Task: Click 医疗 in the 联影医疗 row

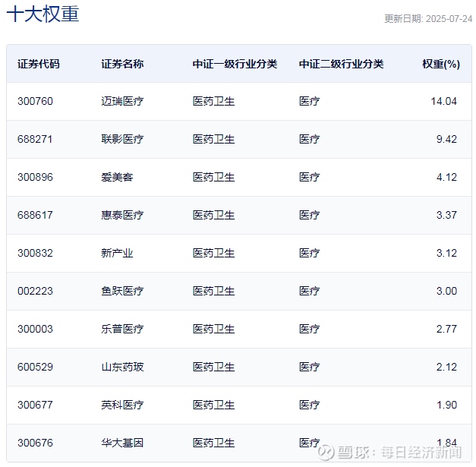Action: 309,139
